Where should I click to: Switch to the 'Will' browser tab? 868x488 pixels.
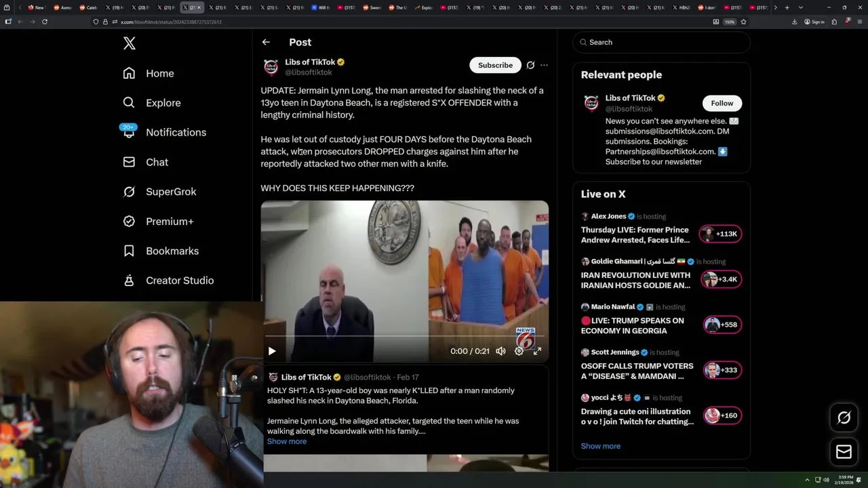[x=320, y=7]
